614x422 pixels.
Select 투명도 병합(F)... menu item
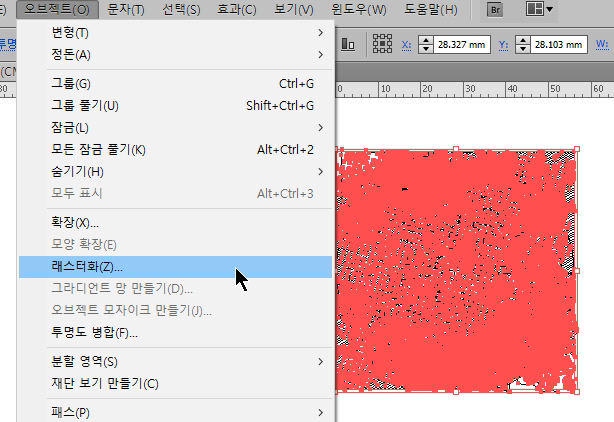coord(175,333)
